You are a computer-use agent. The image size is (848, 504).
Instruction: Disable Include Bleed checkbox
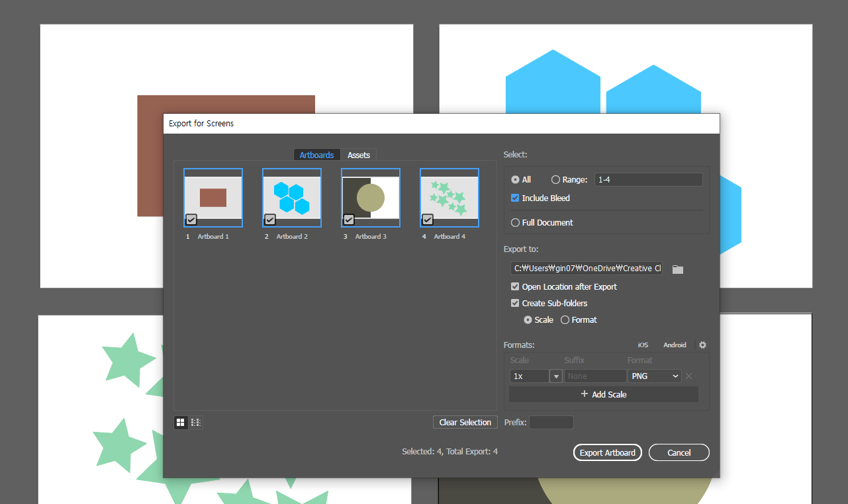[x=515, y=198]
